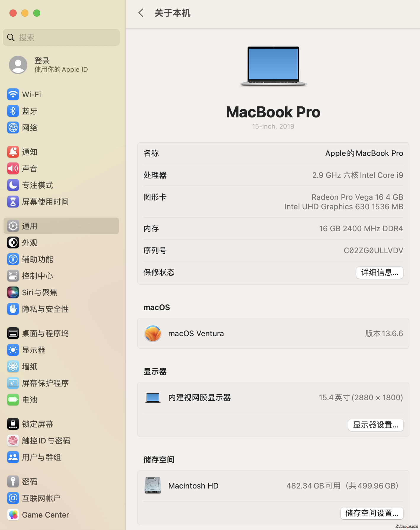The image size is (420, 530).
Task: Open the 电池 battery icon
Action: point(13,400)
